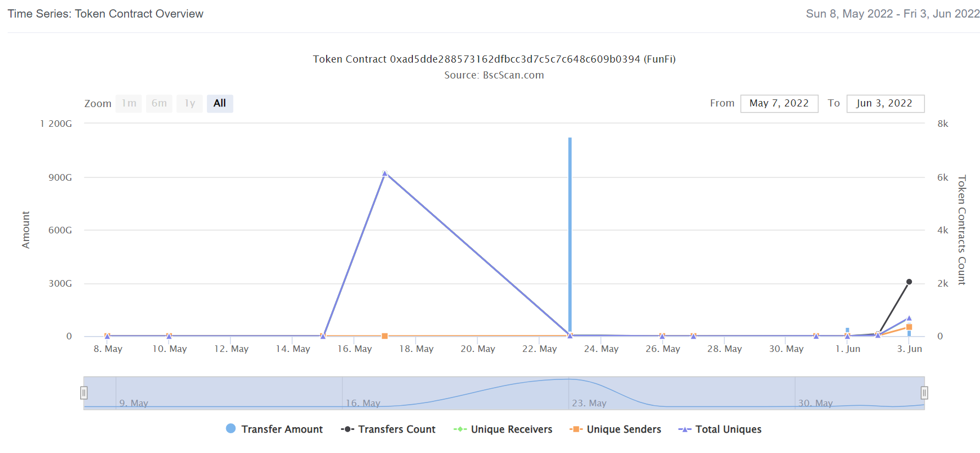
Task: Select the 6m zoom button
Action: click(159, 103)
